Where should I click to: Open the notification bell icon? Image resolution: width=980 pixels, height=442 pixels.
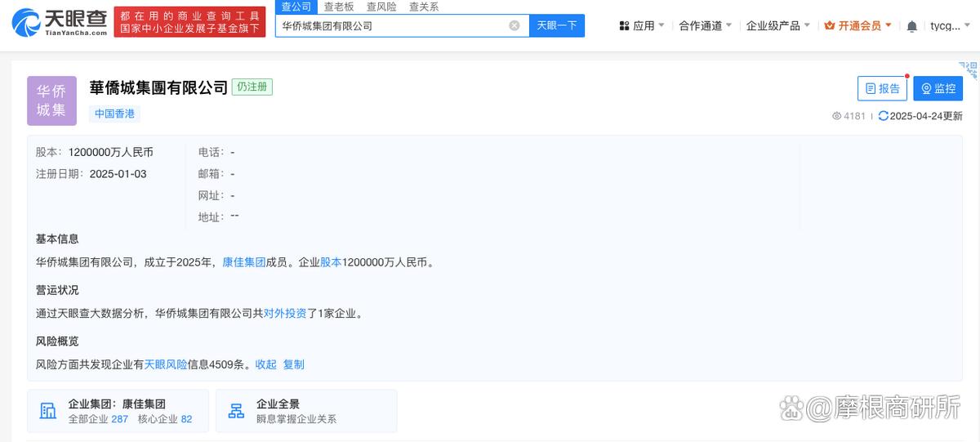(x=912, y=26)
